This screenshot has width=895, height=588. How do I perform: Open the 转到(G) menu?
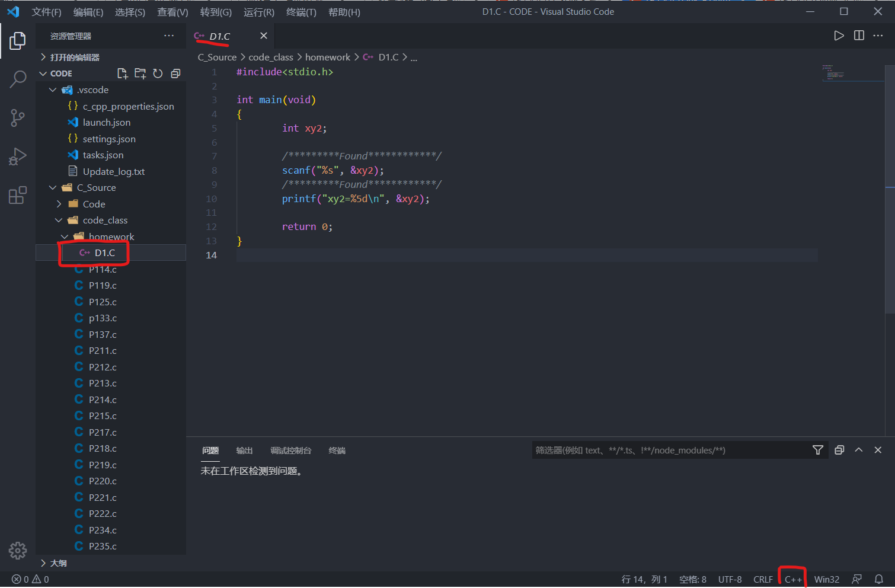(216, 12)
